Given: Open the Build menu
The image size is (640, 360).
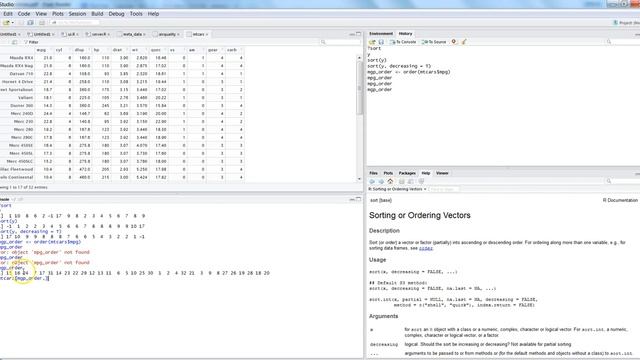Looking at the screenshot, I should click(97, 14).
